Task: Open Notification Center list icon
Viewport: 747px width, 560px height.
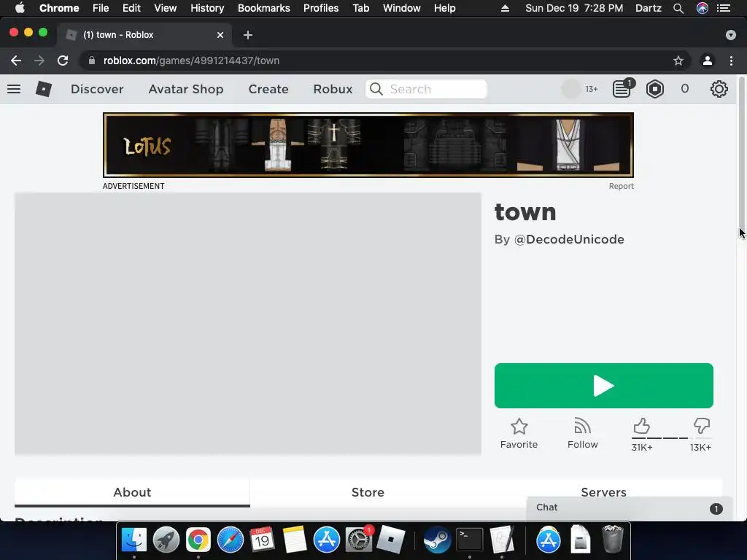Action: tap(724, 8)
